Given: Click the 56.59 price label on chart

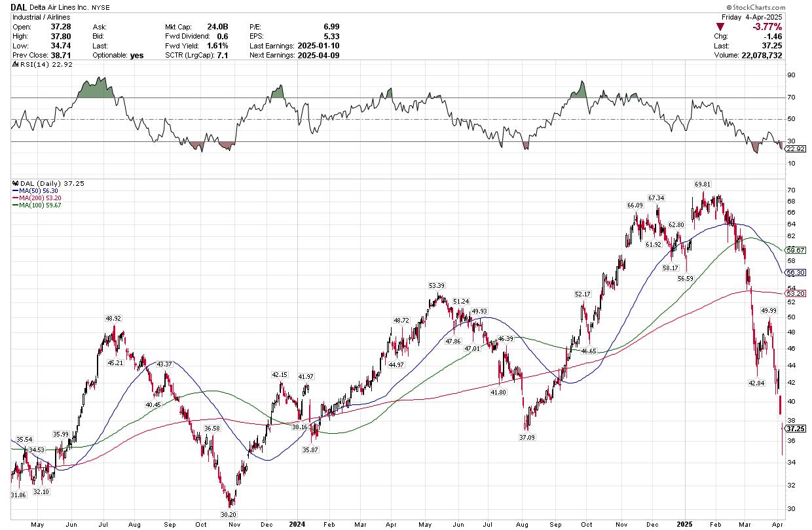Looking at the screenshot, I should 686,279.
